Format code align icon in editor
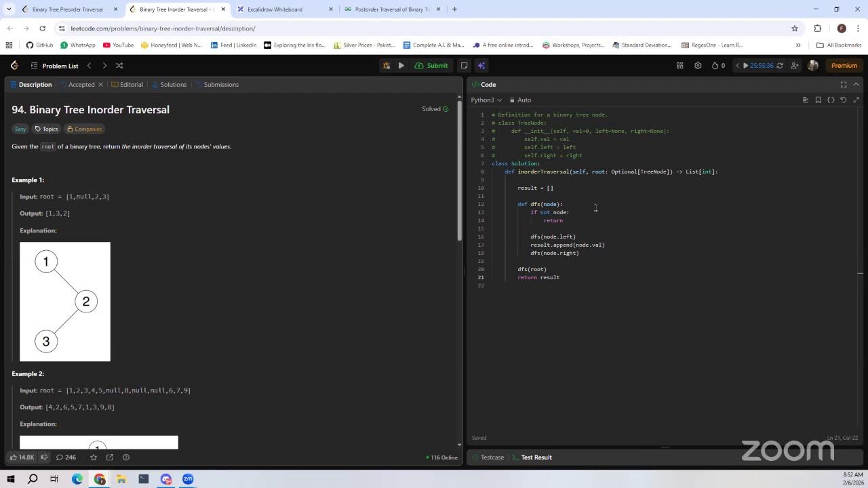 [x=806, y=100]
